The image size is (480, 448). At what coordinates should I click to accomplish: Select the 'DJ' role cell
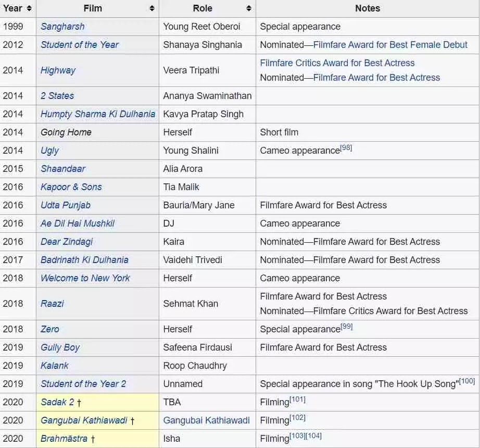pyautogui.click(x=207, y=223)
